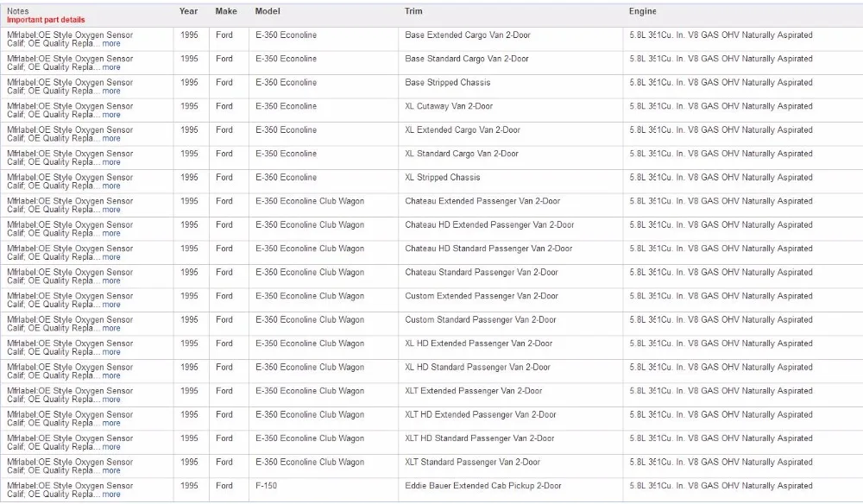Viewport: 863px width, 504px height.
Task: Select 'XLT Extended Passenger Van 2-Door' cell
Action: (x=473, y=391)
